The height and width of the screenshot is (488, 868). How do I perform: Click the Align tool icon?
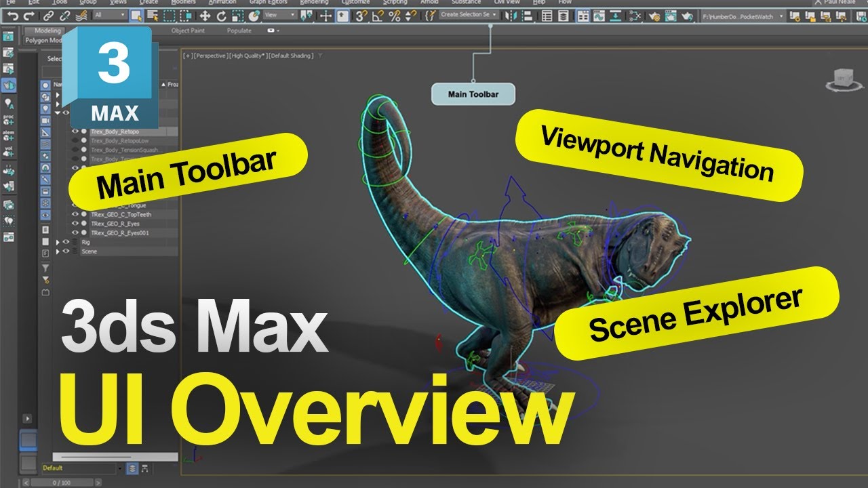tap(526, 15)
